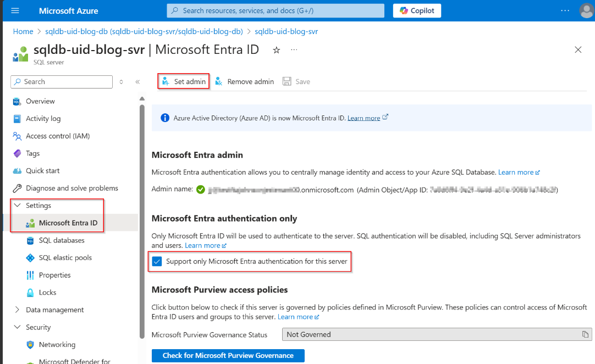The width and height of the screenshot is (595, 364).
Task: Open Access control (IAM)
Action: (x=58, y=136)
